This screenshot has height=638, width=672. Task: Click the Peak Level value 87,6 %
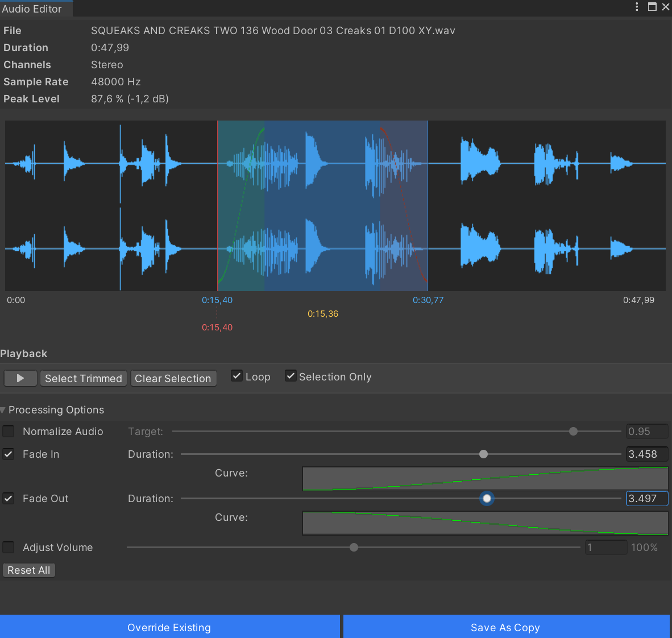130,98
